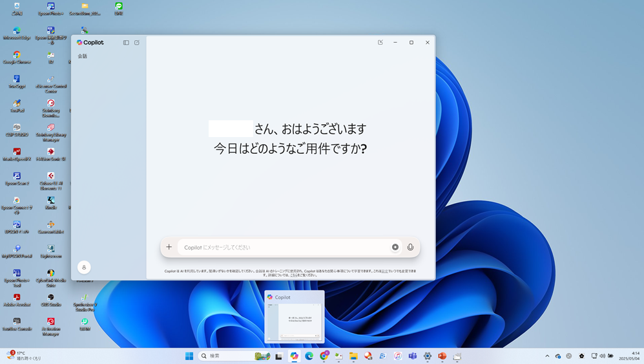Viewport: 644px width, 364px height.
Task: Start a new chat from sidebar icon
Action: [x=137, y=43]
